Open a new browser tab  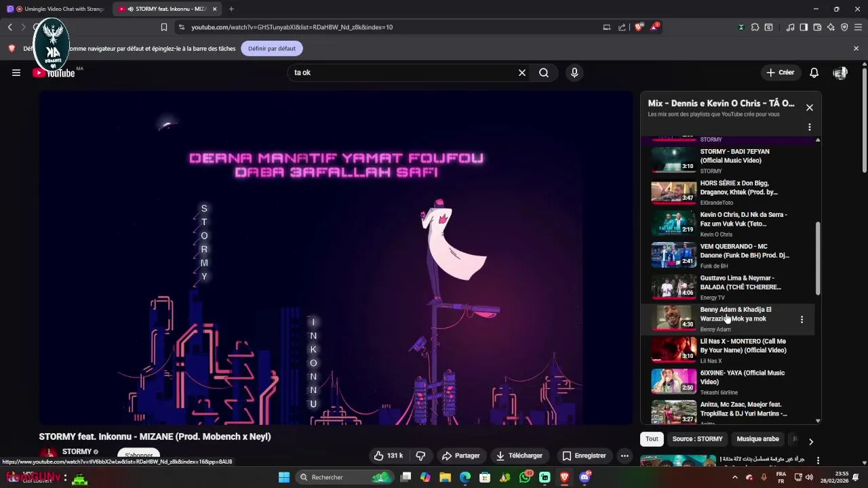pyautogui.click(x=231, y=9)
